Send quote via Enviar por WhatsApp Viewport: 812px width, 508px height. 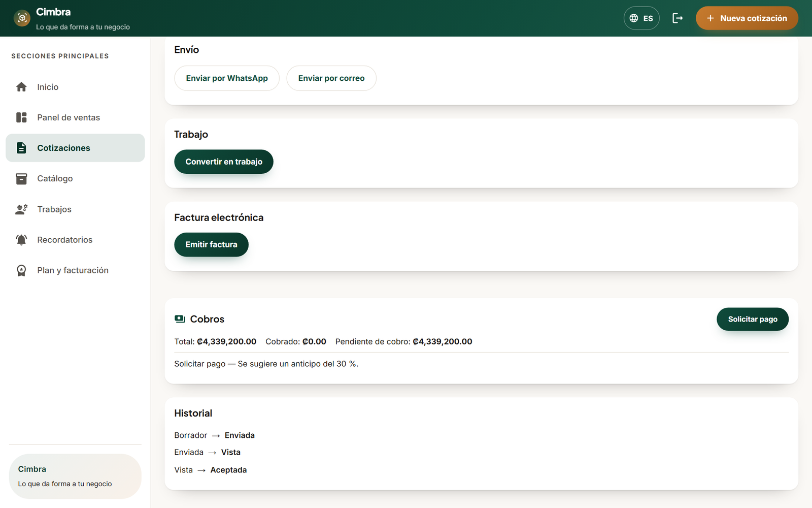tap(227, 78)
